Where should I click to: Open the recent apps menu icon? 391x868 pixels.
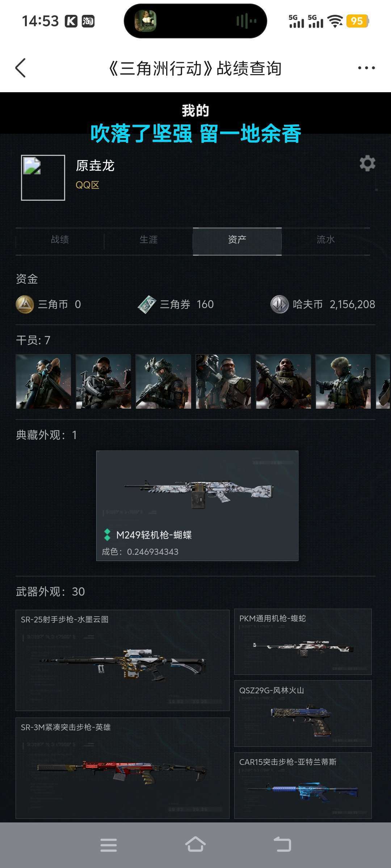point(109,845)
